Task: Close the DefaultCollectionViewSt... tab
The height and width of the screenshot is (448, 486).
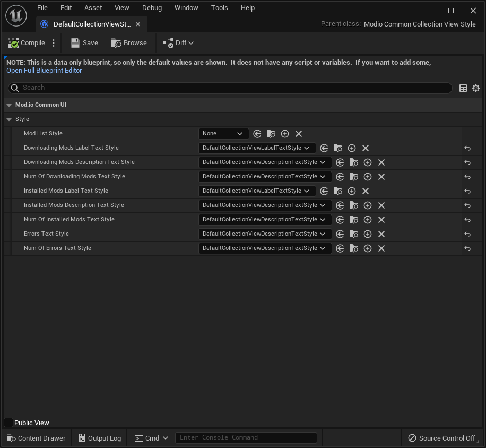Action: pyautogui.click(x=138, y=24)
